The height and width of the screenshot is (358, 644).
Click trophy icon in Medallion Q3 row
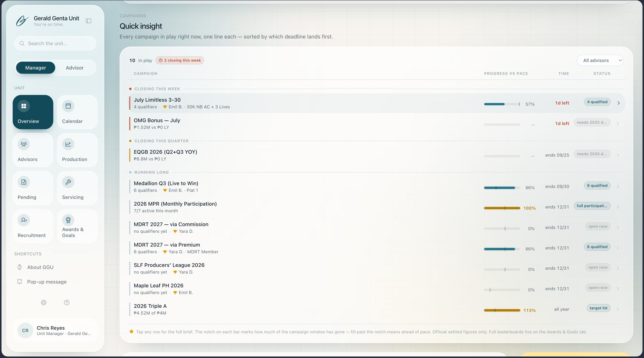coord(165,190)
